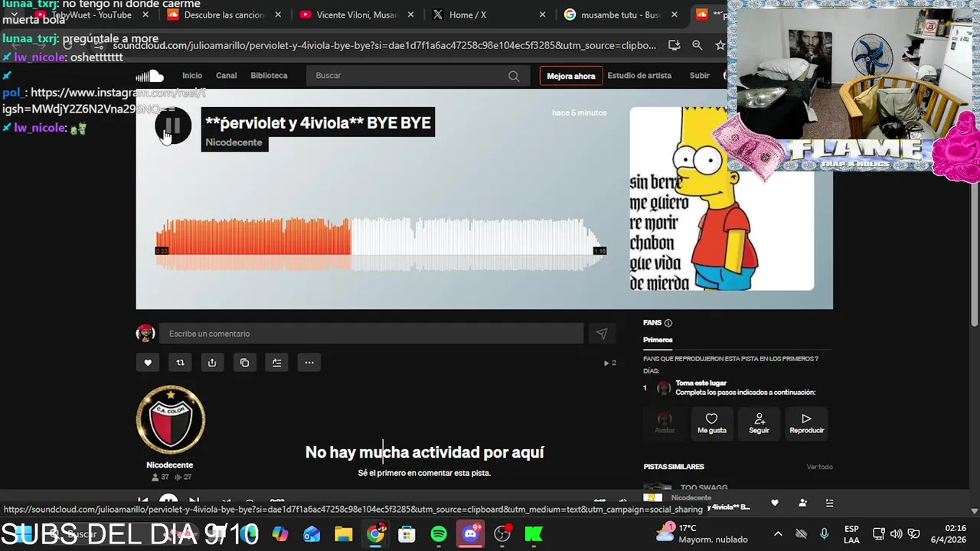Open the queue list in bottom player
980x551 pixels.
(x=829, y=503)
